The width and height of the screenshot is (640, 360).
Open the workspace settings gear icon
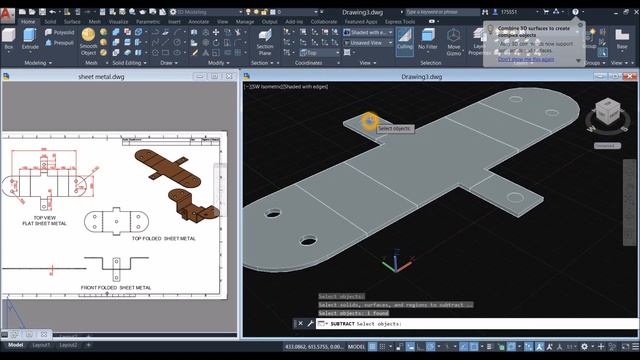[173, 12]
